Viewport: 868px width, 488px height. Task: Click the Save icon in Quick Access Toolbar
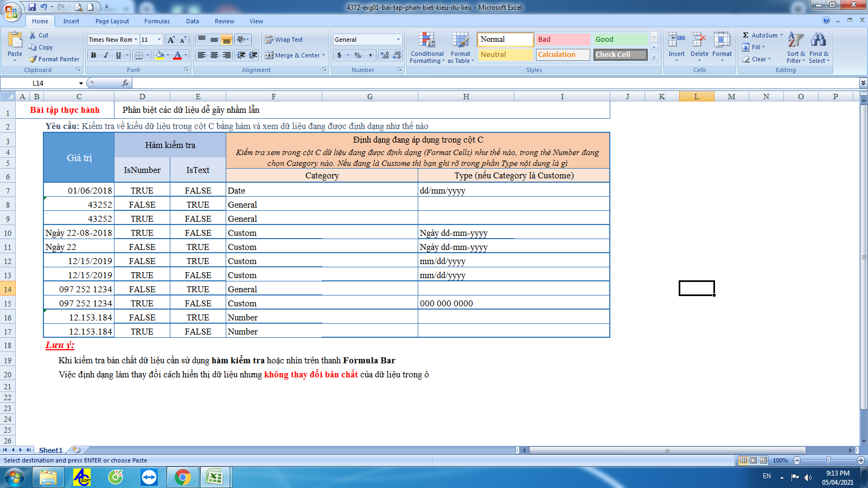pos(32,7)
